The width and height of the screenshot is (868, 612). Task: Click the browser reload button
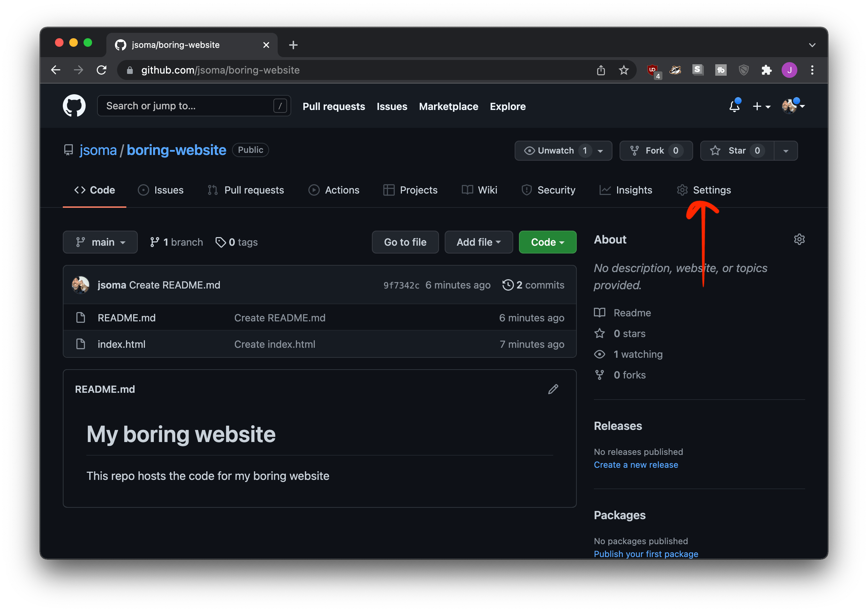tap(101, 70)
